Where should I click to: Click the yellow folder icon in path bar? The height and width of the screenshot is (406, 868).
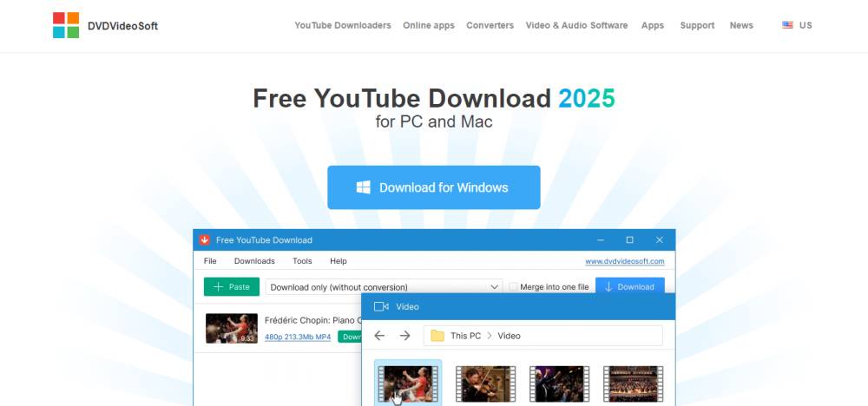(437, 335)
